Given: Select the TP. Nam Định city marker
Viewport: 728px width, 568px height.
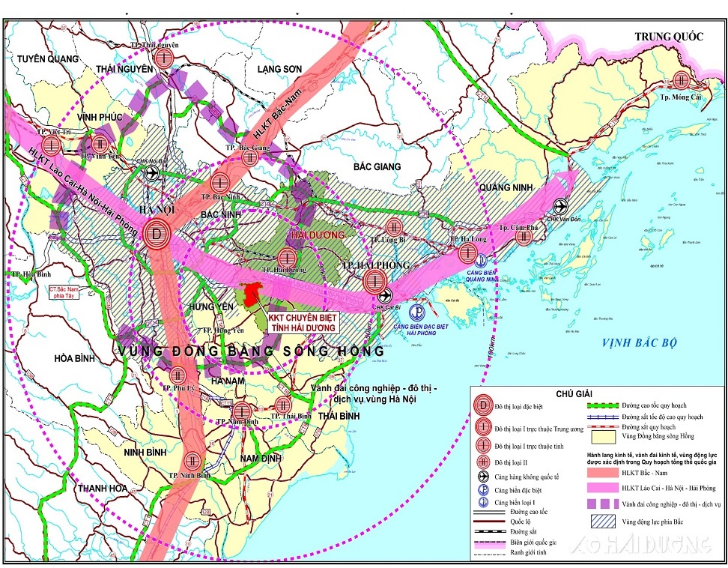Looking at the screenshot, I should click(x=242, y=411).
